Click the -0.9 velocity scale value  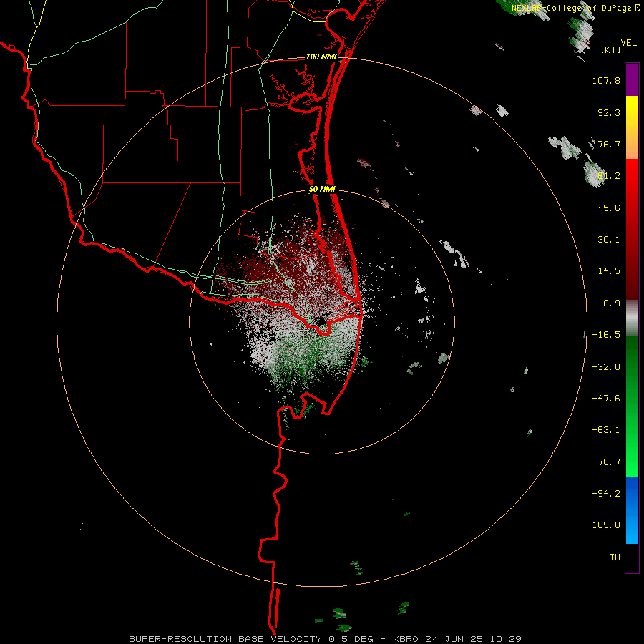pos(609,303)
